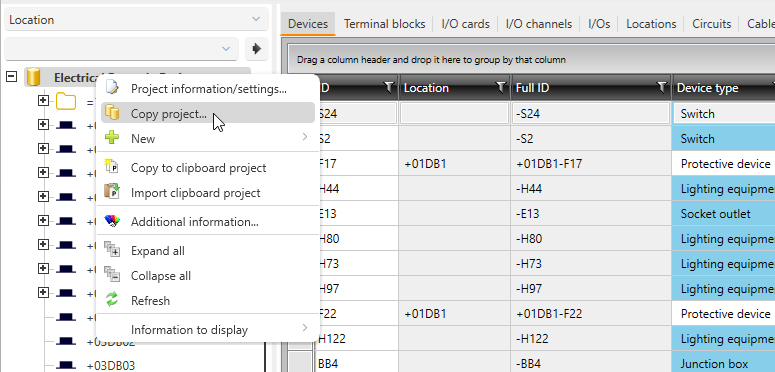Switch to the Terminal blocks tab

pos(385,24)
